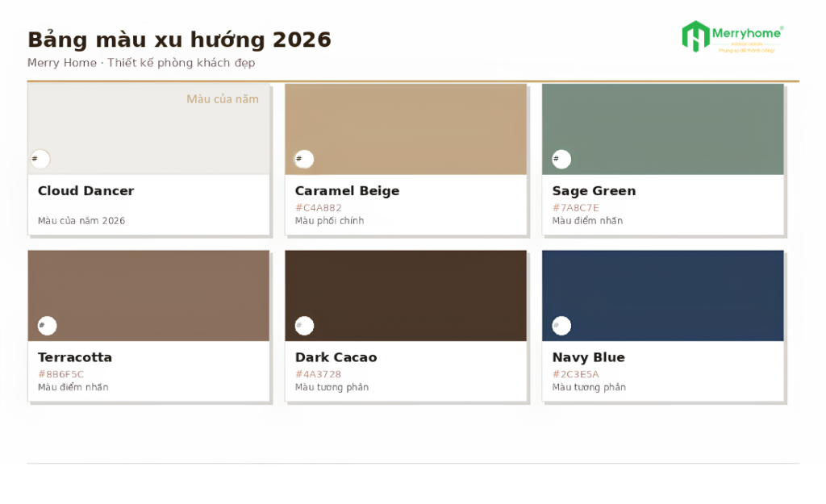Click the "Cloud Dancer" color name

point(86,190)
